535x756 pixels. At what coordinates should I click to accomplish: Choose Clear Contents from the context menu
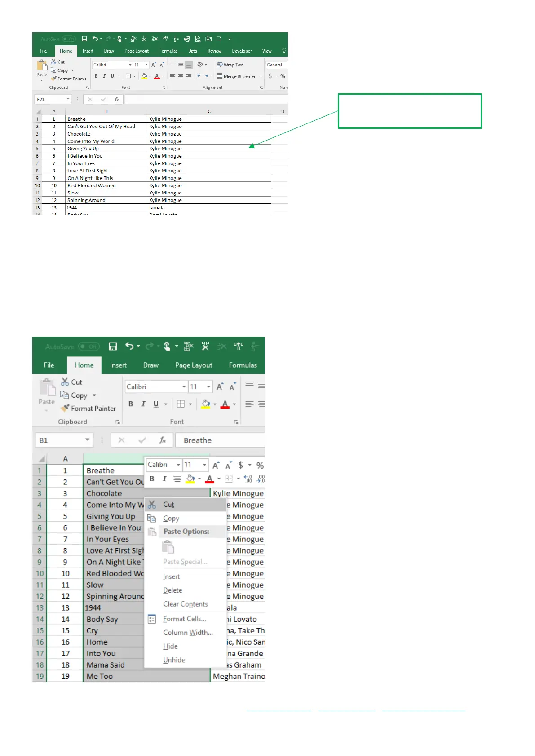coord(185,604)
